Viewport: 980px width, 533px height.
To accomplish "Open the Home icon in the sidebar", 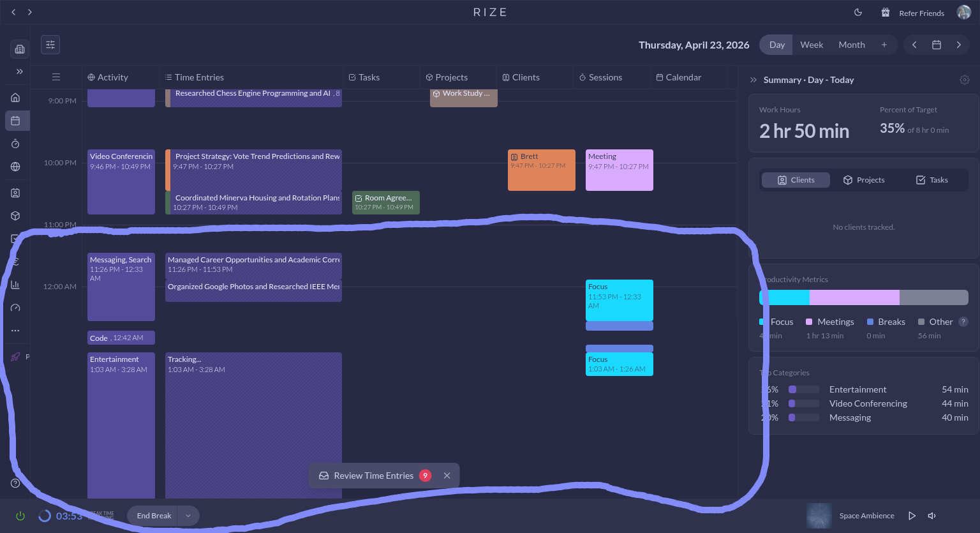I will click(15, 98).
